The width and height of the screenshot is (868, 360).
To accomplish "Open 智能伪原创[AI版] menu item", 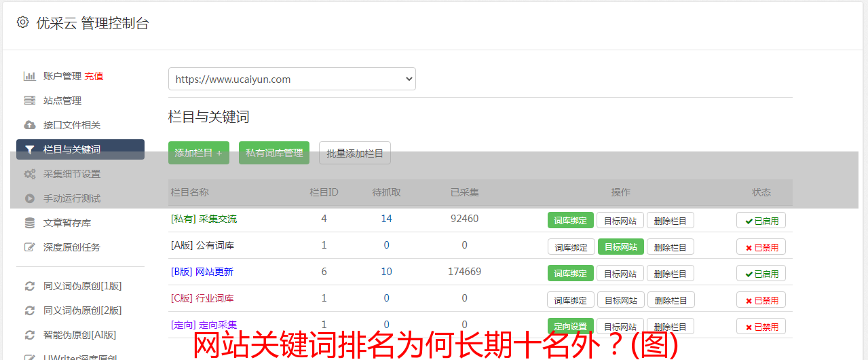I will point(80,335).
